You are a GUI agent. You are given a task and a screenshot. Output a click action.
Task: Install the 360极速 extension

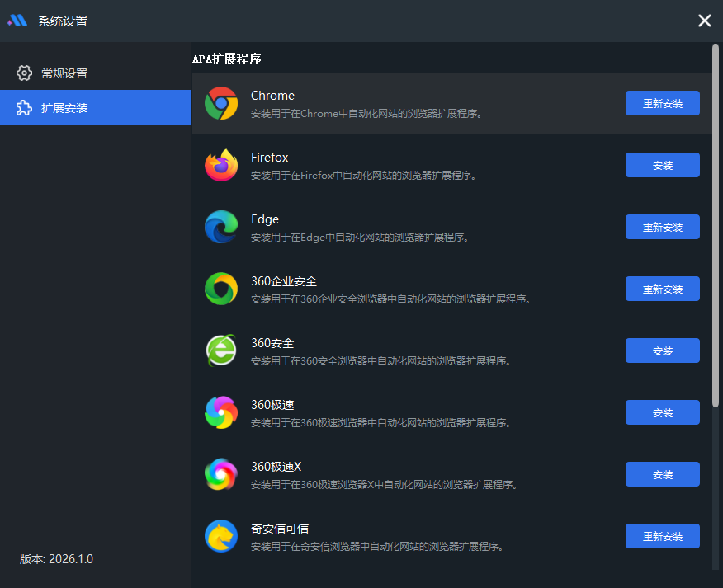tap(663, 412)
